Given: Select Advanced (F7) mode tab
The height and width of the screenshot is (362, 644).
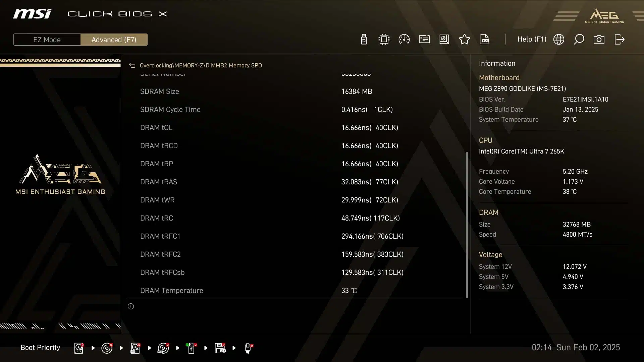Looking at the screenshot, I should pyautogui.click(x=114, y=40).
